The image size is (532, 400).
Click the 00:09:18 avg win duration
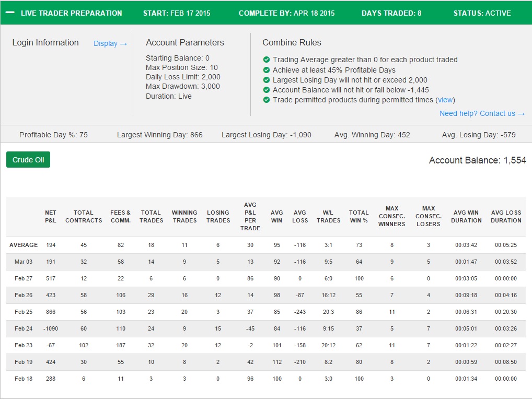coord(466,295)
